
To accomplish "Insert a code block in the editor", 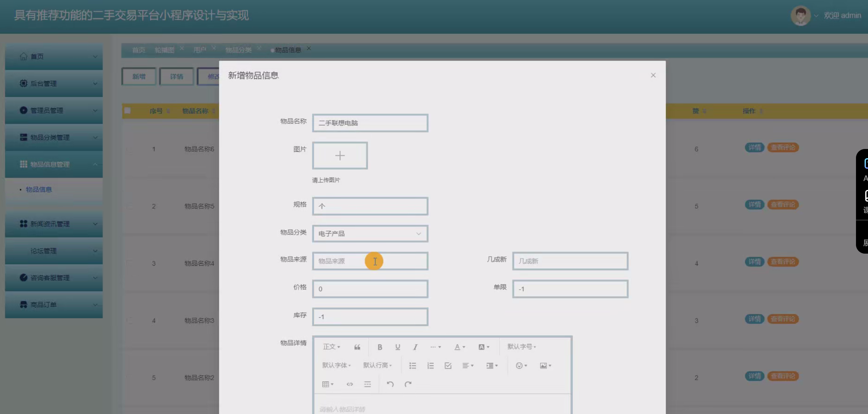I will tap(350, 384).
